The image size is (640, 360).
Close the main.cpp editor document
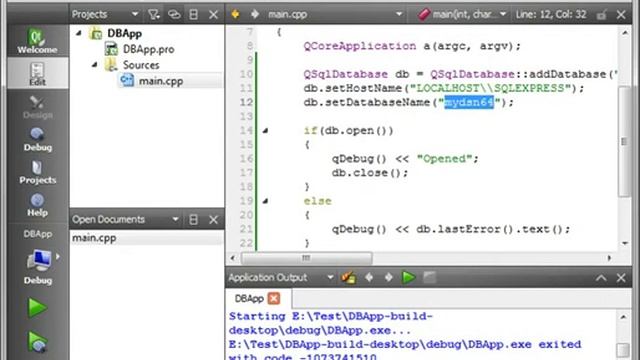621,15
